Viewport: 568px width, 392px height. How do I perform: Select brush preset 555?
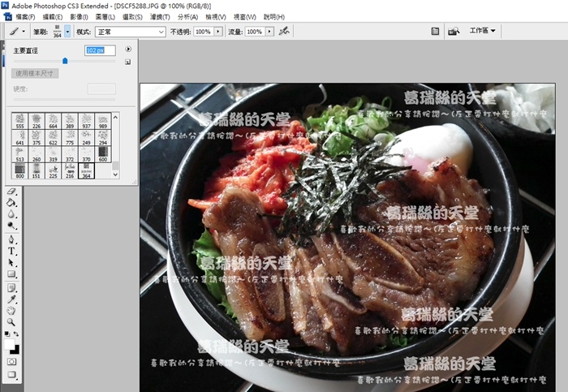point(20,121)
